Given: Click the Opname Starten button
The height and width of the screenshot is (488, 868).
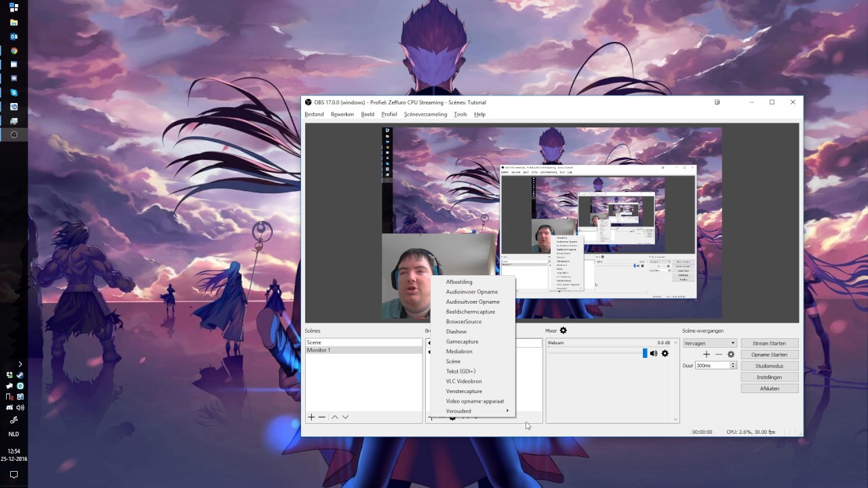Looking at the screenshot, I should [770, 354].
